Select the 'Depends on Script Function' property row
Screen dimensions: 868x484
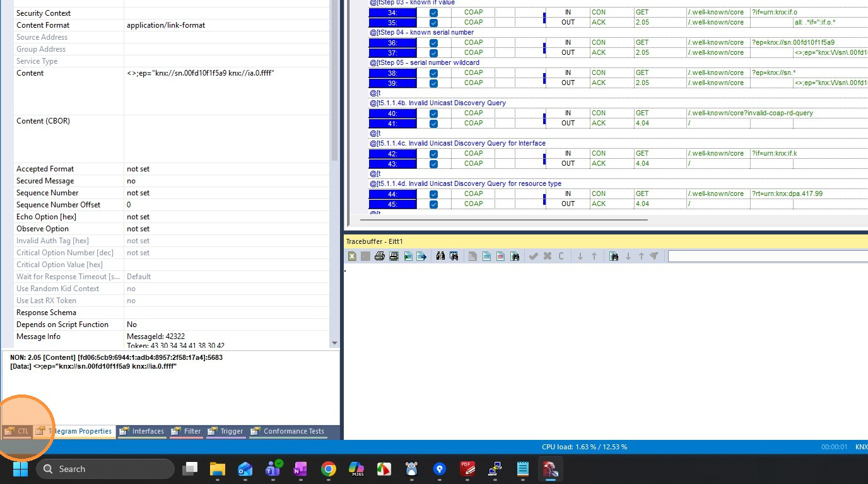(x=172, y=325)
